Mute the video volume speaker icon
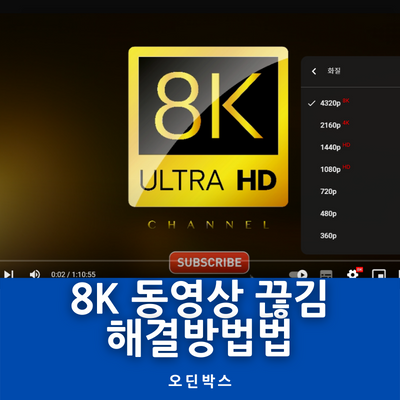 click(x=35, y=274)
